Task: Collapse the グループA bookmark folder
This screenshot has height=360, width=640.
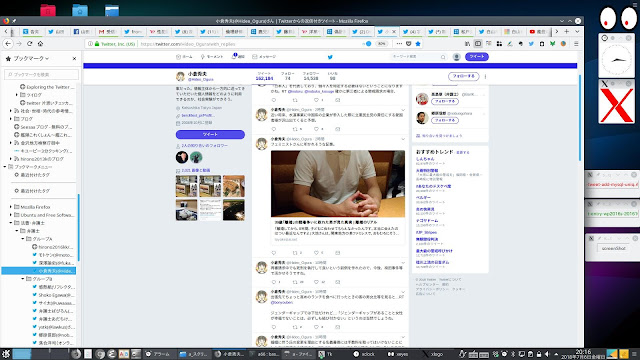Action: click(23, 238)
